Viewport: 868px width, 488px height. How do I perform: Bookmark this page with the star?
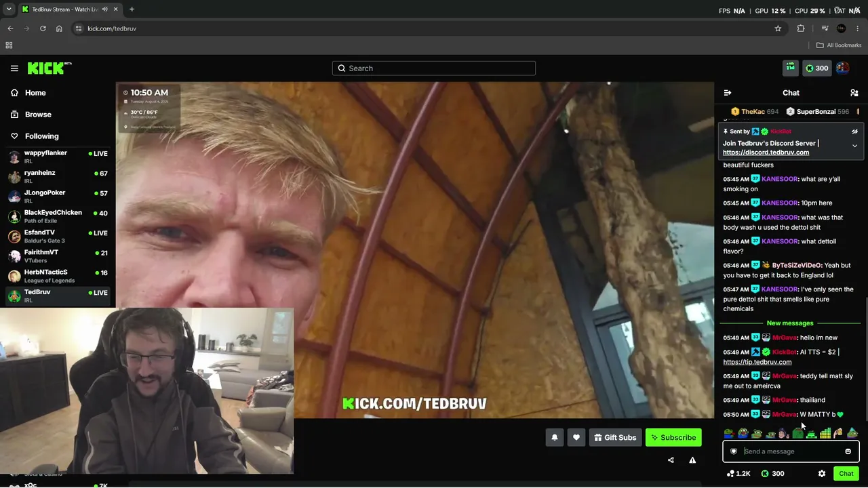coord(778,28)
